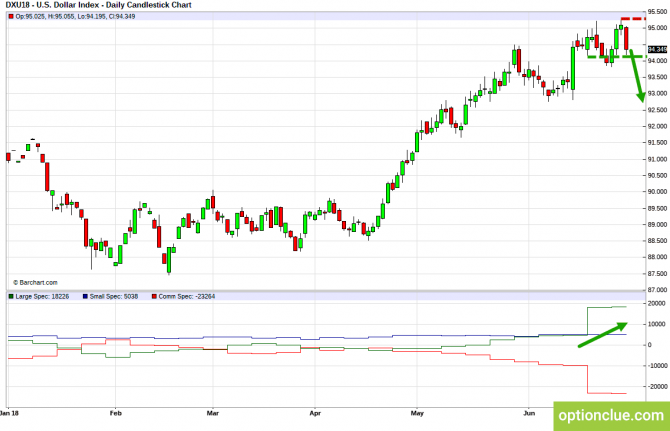Screen dimensions: 670x431
Task: Click the 'Mar' date axis label
Action: [x=213, y=413]
